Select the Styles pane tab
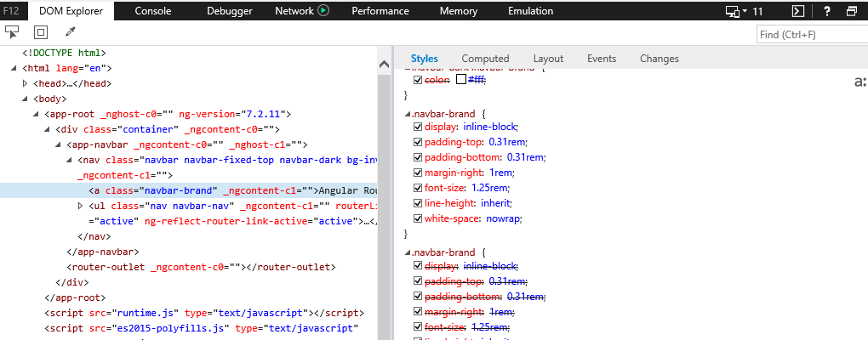The height and width of the screenshot is (340, 868). (x=424, y=59)
